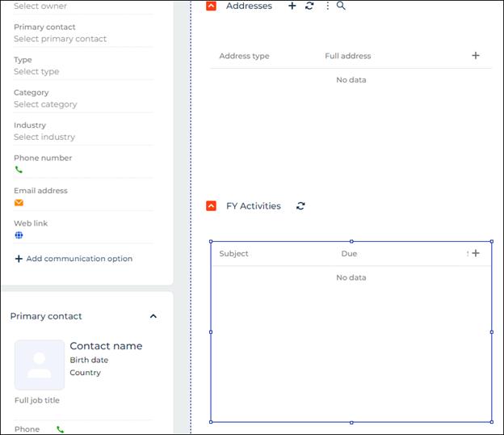This screenshot has width=504, height=435.
Task: Click the blue web link globe icon
Action: click(19, 235)
